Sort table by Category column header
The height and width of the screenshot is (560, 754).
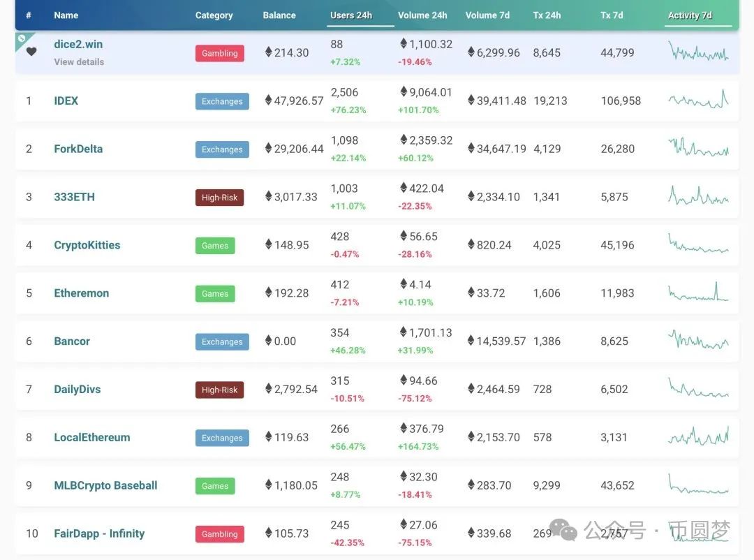click(x=214, y=15)
